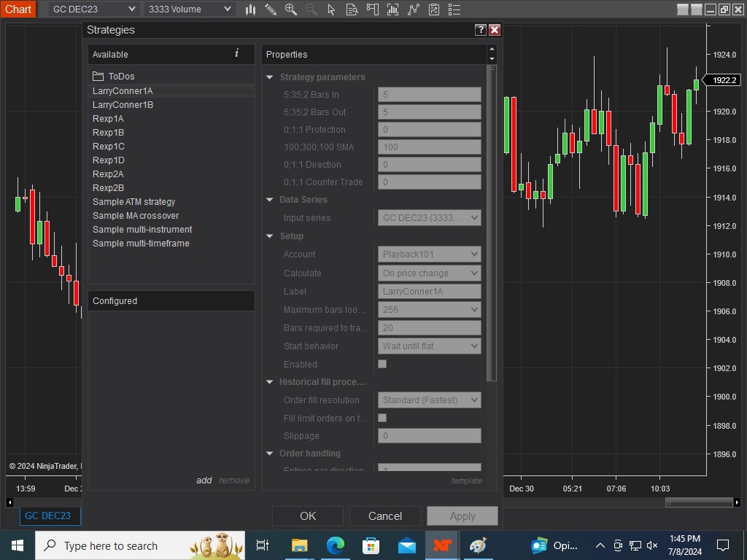Collapse the Data Series section
747x560 pixels.
270,200
